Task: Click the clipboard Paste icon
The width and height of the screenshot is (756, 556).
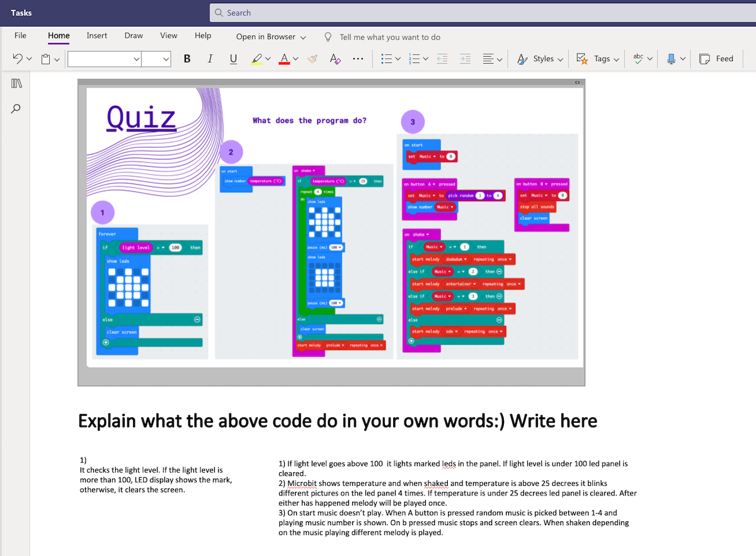Action: 45,59
